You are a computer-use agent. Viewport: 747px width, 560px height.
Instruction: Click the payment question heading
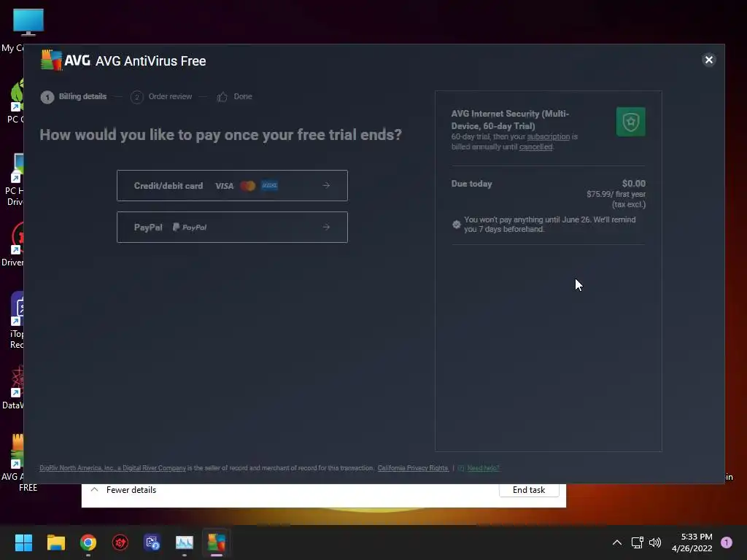point(220,135)
